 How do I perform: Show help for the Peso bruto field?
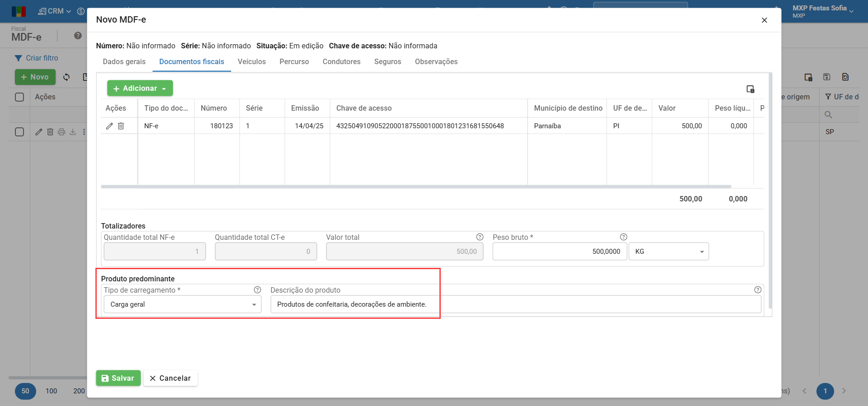pyautogui.click(x=623, y=237)
